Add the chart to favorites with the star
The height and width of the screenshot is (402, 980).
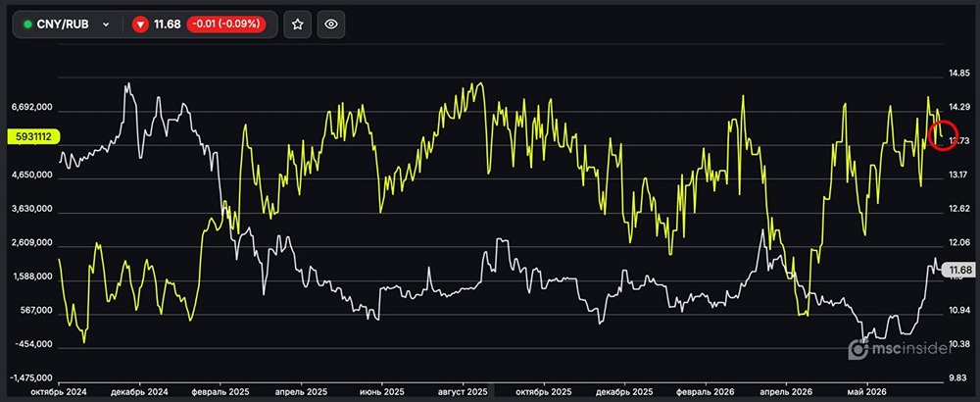(298, 25)
